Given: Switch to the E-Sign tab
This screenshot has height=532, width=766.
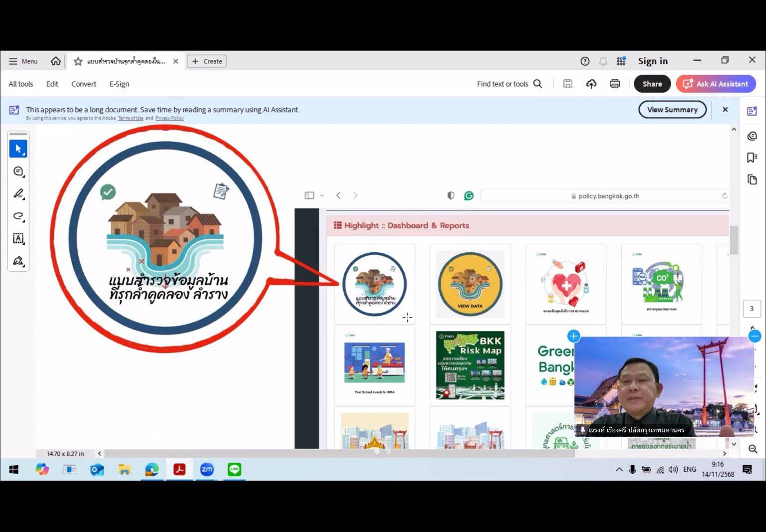Looking at the screenshot, I should coord(119,84).
